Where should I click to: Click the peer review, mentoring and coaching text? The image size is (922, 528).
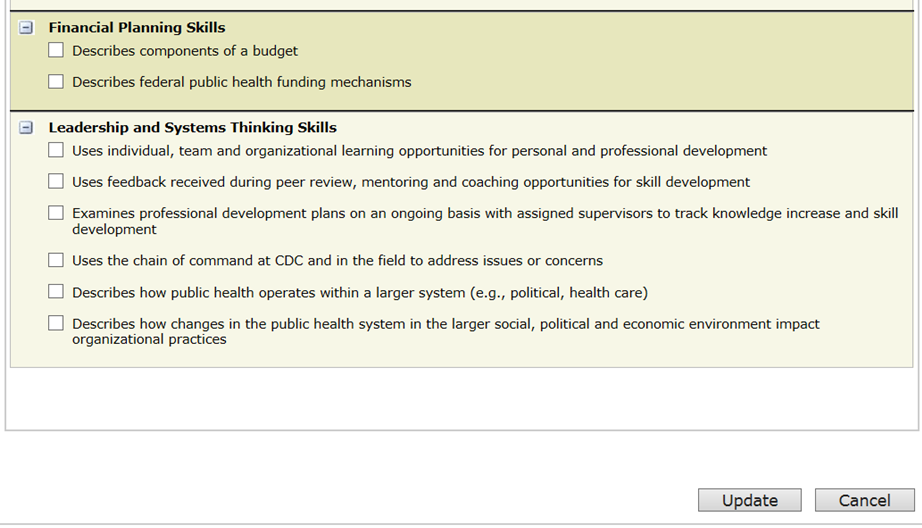click(x=411, y=182)
